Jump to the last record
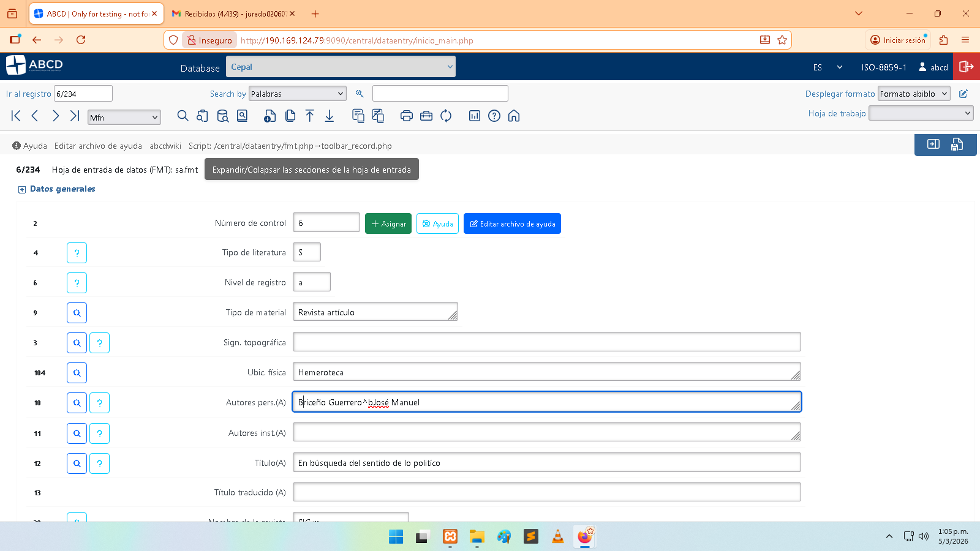Image resolution: width=980 pixels, height=551 pixels. pyautogui.click(x=75, y=116)
